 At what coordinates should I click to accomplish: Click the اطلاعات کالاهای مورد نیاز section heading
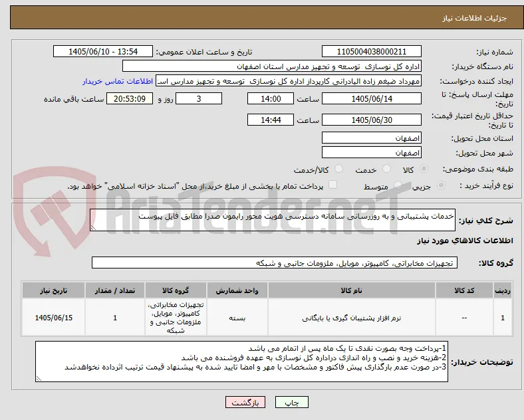465,241
